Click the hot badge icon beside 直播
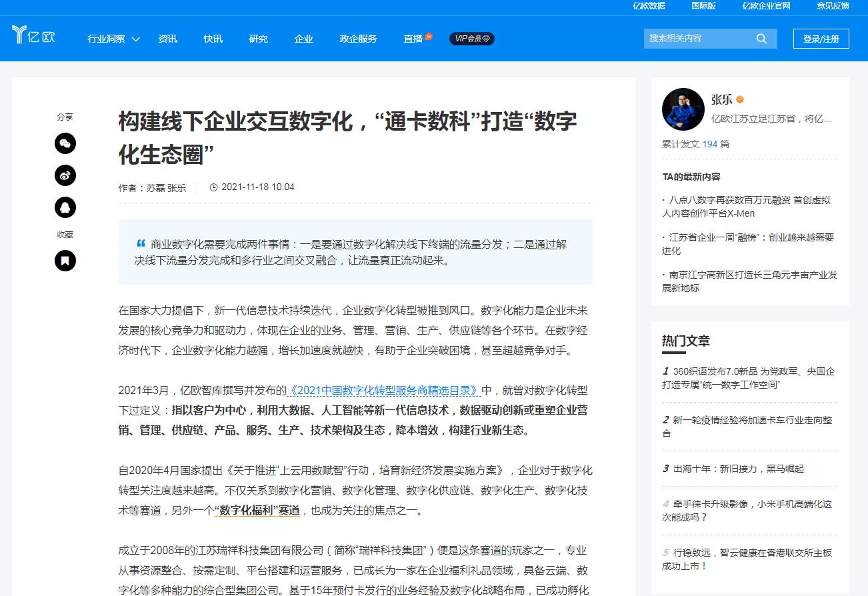Viewport: 868px width, 596px height. (x=429, y=36)
